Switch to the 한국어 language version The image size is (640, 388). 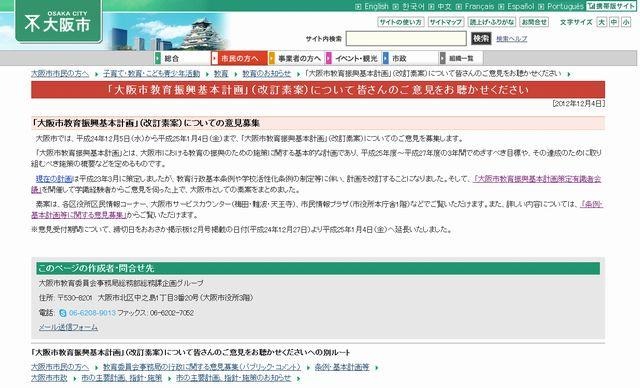click(413, 7)
